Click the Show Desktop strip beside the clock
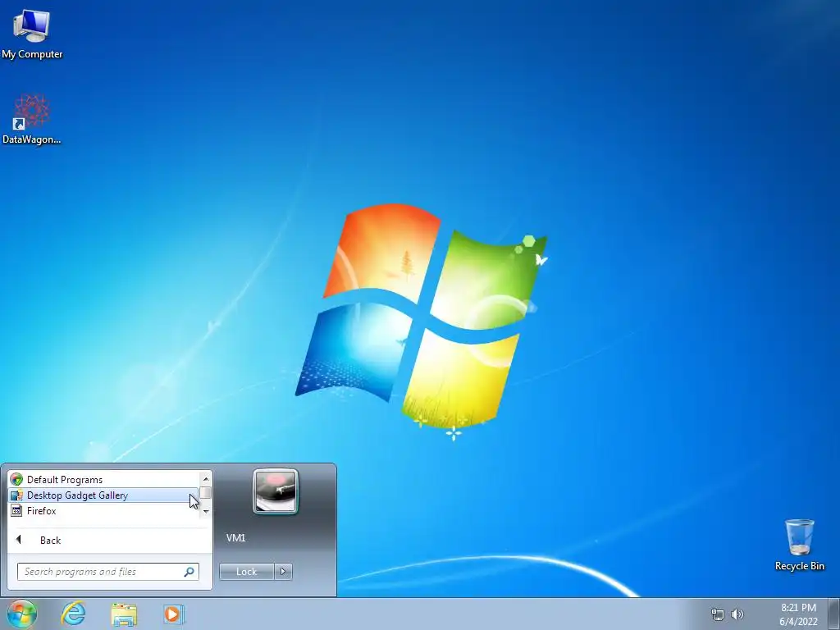The height and width of the screenshot is (630, 840). click(x=834, y=614)
